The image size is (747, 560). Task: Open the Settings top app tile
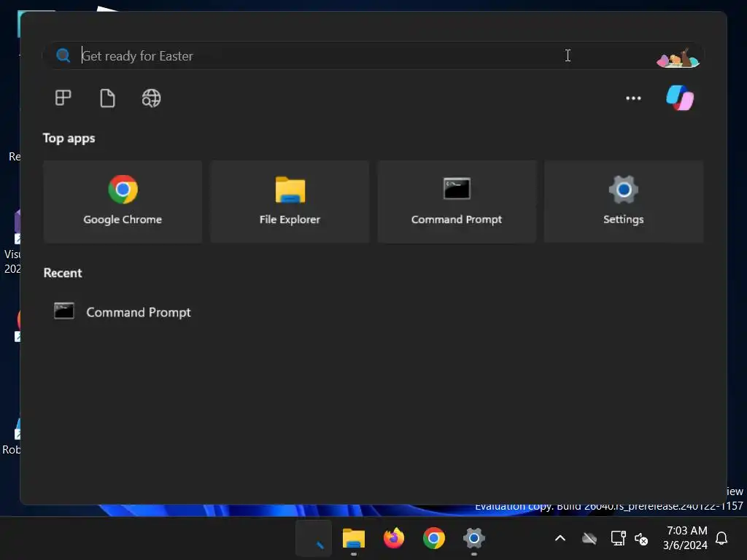click(623, 201)
